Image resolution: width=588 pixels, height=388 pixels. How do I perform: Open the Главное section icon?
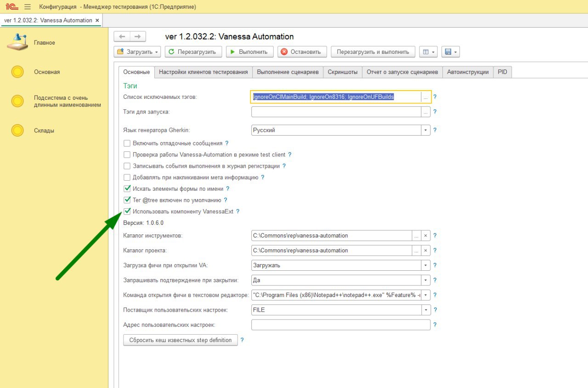pos(17,42)
